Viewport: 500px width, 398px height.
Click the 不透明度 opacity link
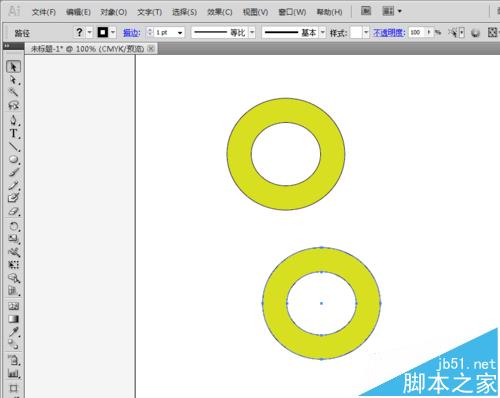(x=389, y=32)
